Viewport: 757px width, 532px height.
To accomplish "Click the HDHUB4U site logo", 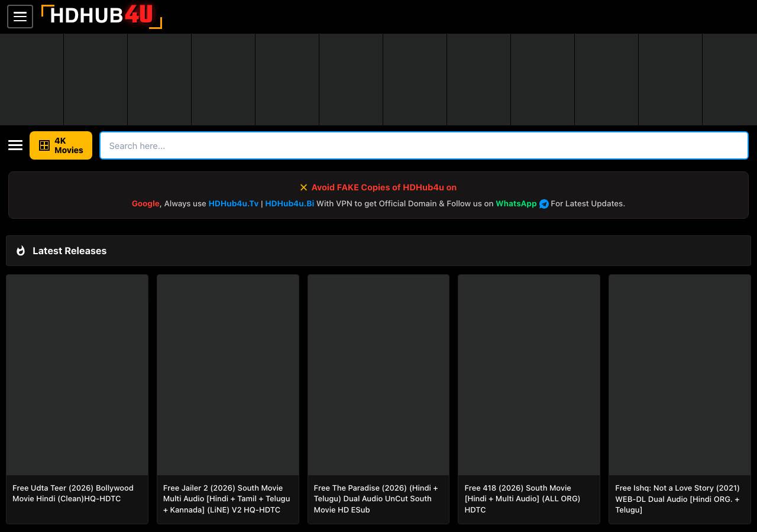I will point(102,17).
